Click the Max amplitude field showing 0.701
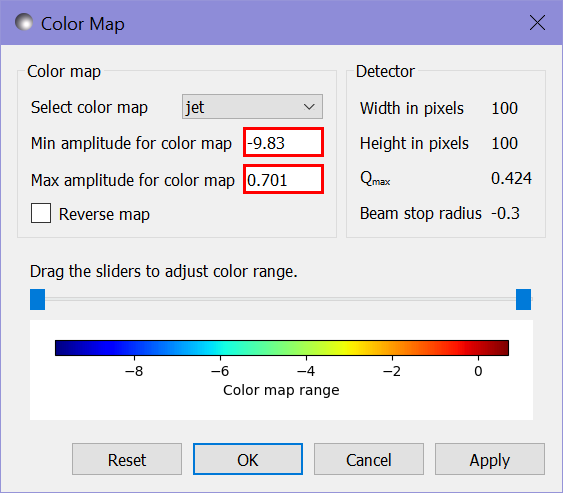The height and width of the screenshot is (493, 563). tap(283, 179)
